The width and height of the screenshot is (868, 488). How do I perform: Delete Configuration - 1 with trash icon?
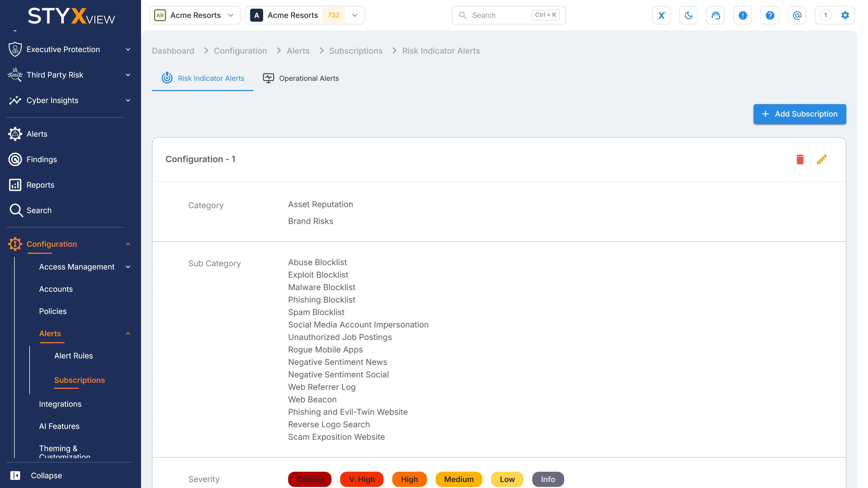[x=800, y=159]
